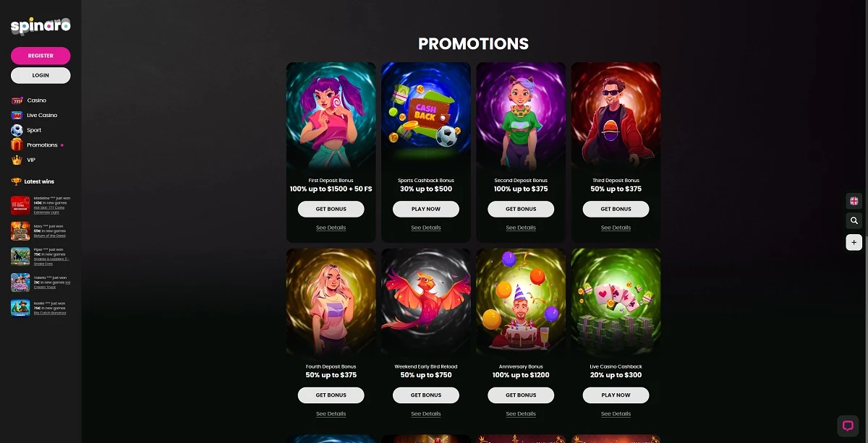Click PLAY NOW for Sports Cashback Bonus
The image size is (868, 443).
426,209
